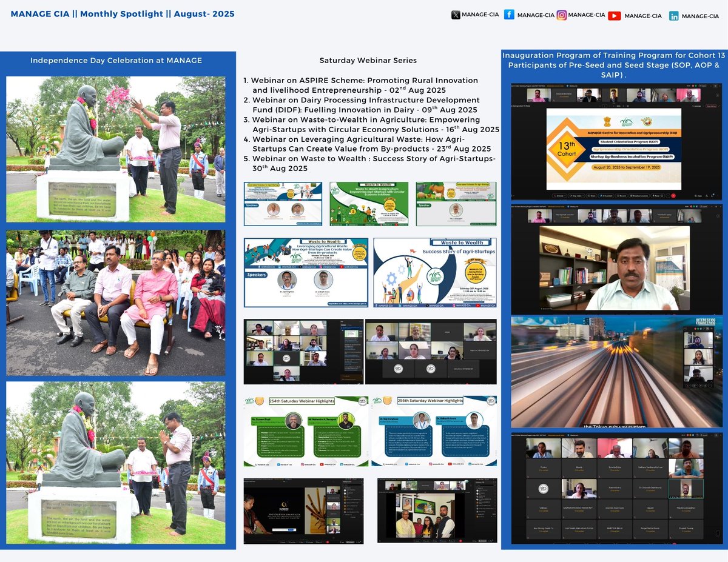Open 'Success Story of Agri-Startups' poster
The width and height of the screenshot is (728, 562).
click(x=435, y=273)
